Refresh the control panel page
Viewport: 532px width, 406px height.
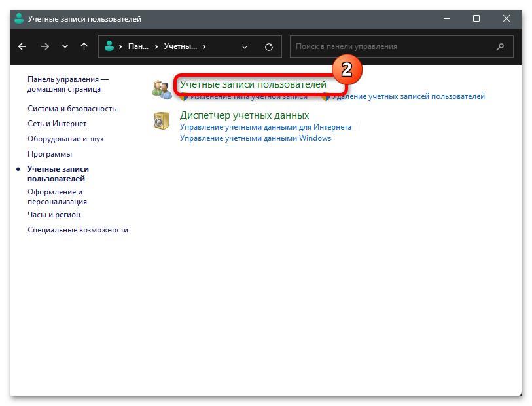(268, 46)
